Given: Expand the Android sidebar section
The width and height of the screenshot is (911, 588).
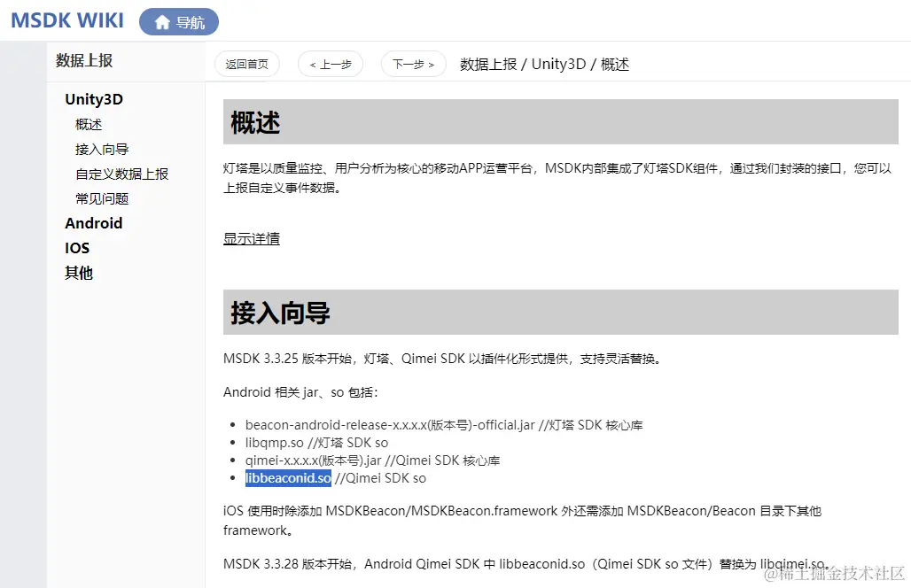Looking at the screenshot, I should (94, 223).
